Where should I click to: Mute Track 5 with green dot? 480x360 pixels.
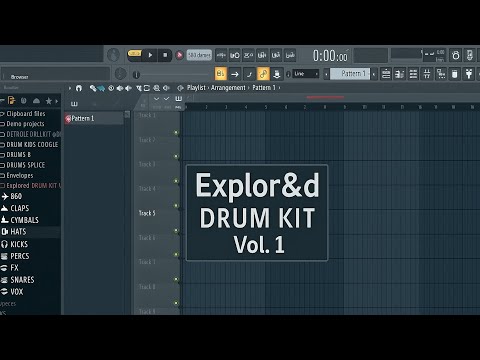pyautogui.click(x=176, y=230)
